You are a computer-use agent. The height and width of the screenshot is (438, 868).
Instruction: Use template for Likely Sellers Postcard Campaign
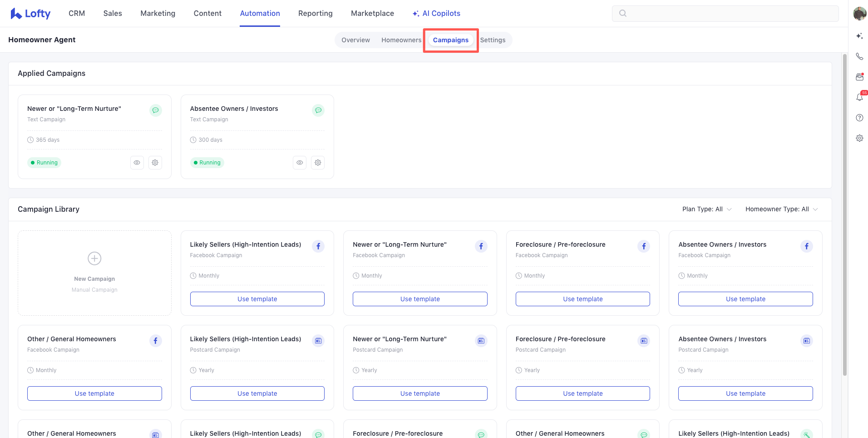coord(257,393)
